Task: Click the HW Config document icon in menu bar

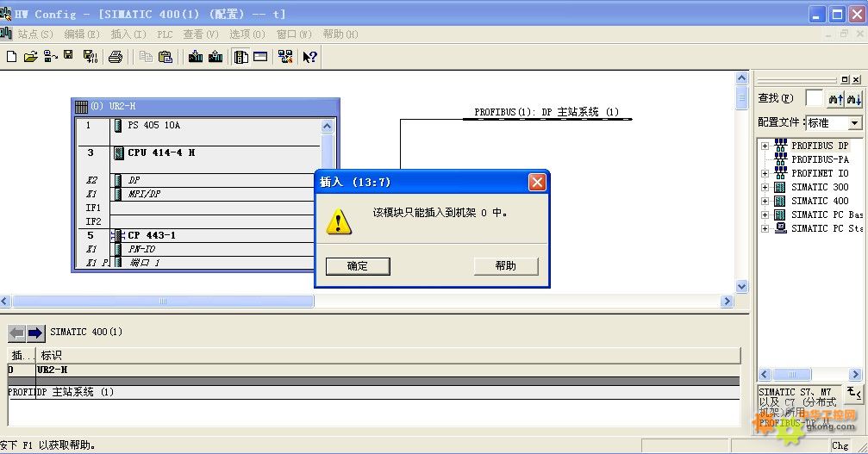Action: [6, 34]
